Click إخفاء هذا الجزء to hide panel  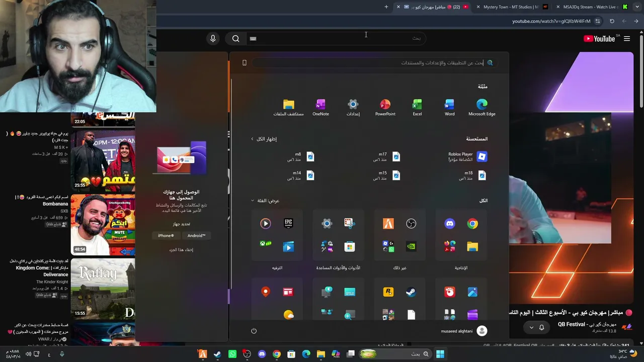[x=181, y=250]
